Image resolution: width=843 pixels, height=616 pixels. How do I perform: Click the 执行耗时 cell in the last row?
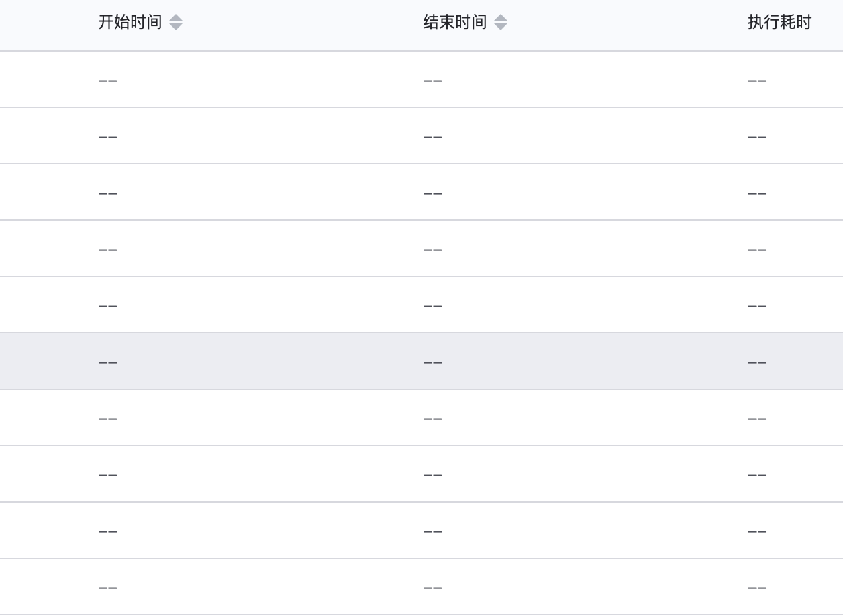pyautogui.click(x=757, y=586)
